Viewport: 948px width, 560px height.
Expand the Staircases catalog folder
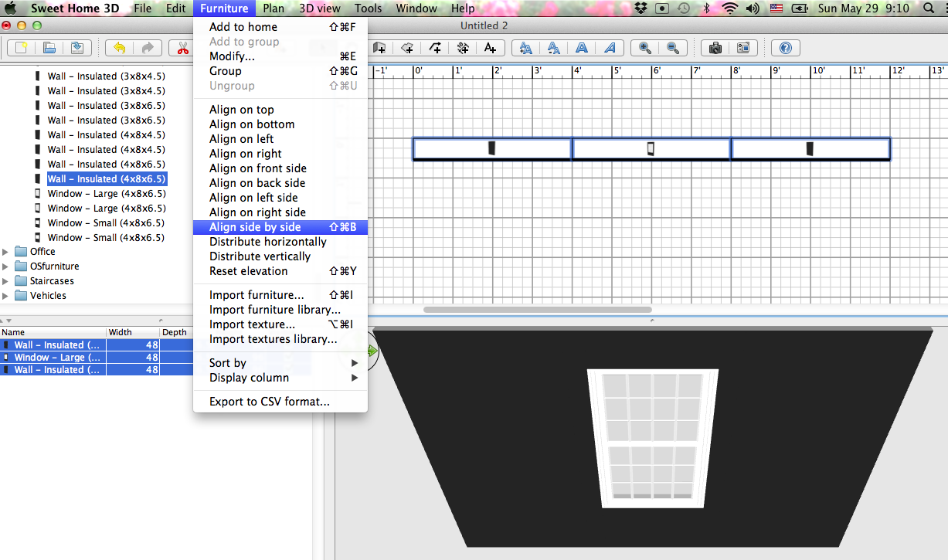[x=6, y=281]
